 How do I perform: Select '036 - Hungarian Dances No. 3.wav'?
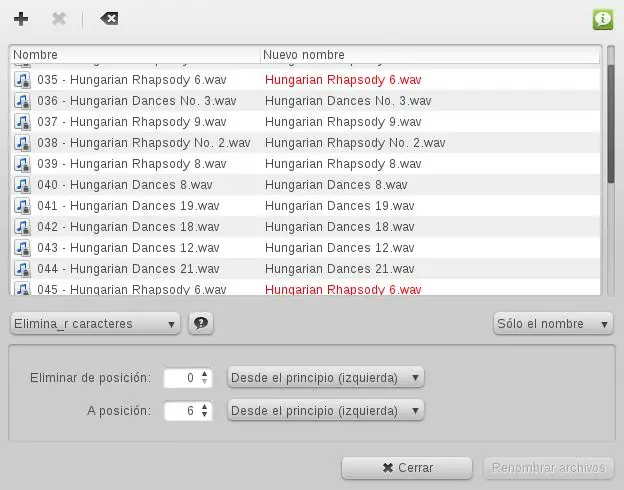point(137,101)
